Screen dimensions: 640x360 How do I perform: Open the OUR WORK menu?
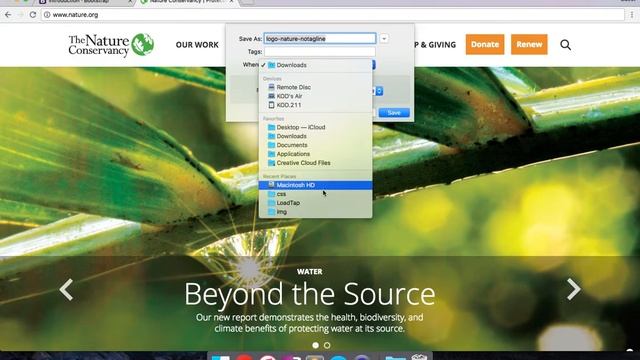(x=197, y=45)
